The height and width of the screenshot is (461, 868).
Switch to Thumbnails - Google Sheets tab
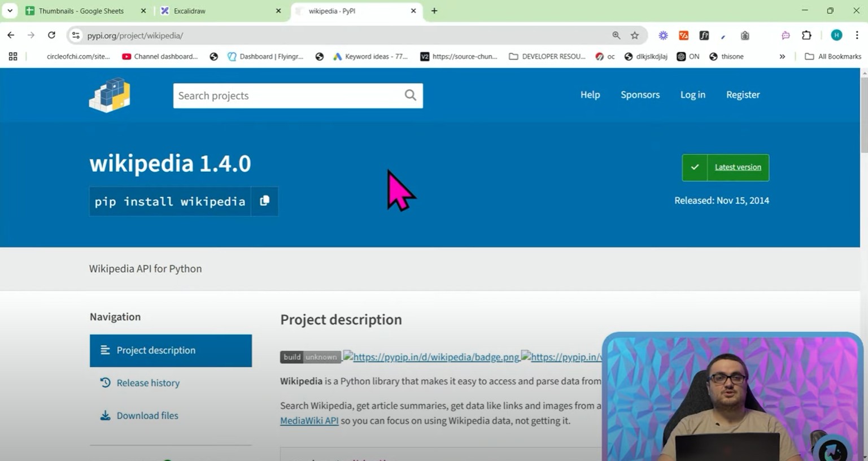tap(81, 11)
